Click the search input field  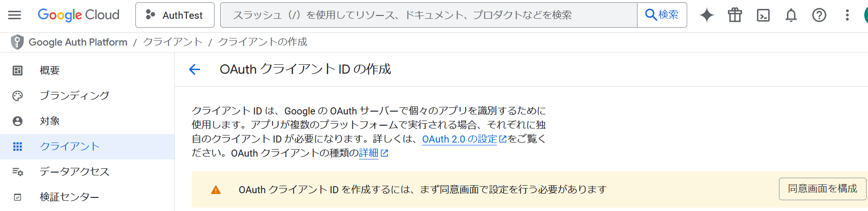coord(429,15)
